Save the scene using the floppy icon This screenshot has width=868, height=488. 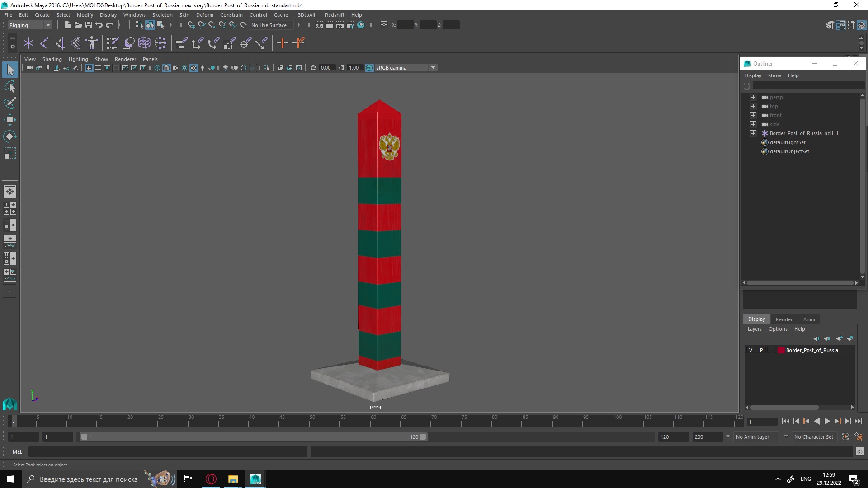pyautogui.click(x=89, y=25)
